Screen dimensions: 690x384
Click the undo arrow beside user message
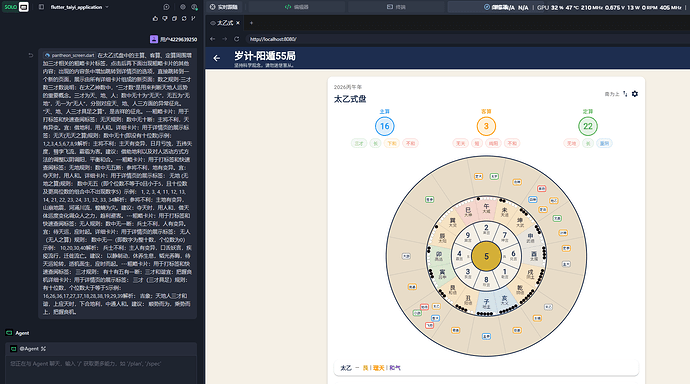pyautogui.click(x=31, y=55)
